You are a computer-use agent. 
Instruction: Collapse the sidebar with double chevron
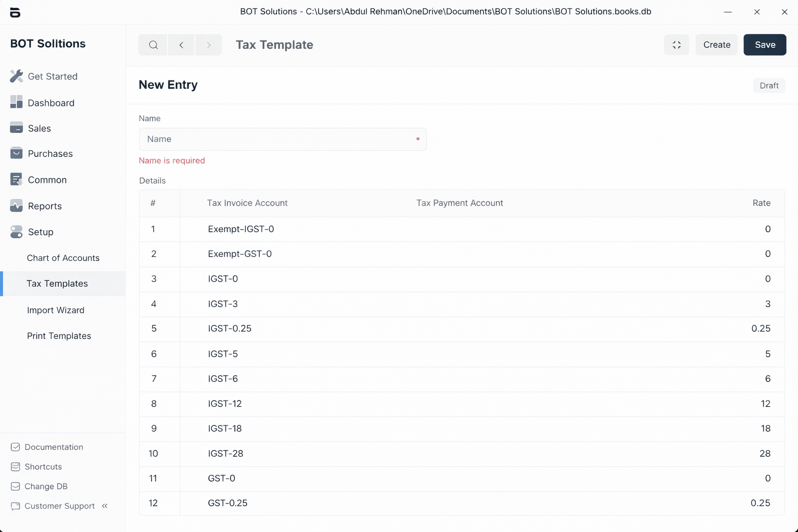pos(105,506)
